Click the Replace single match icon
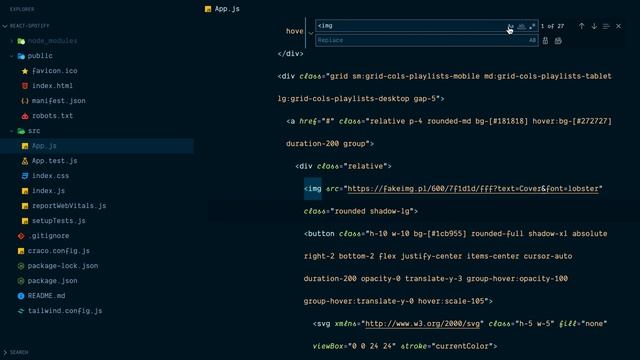Viewport: 640px width, 360px height. click(x=545, y=40)
